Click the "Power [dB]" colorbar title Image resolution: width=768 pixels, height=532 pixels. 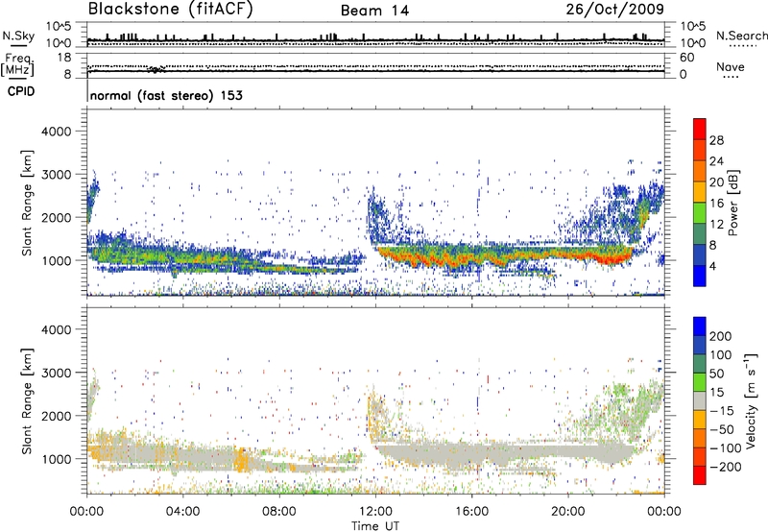click(x=733, y=203)
